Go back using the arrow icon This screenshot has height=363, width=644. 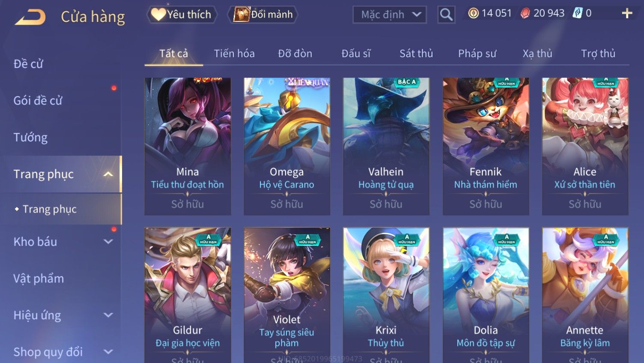30,17
